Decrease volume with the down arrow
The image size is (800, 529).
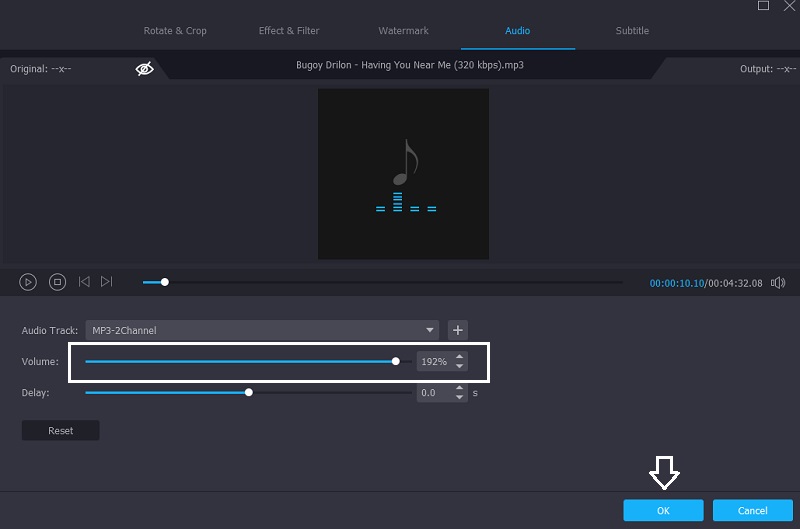(x=459, y=366)
